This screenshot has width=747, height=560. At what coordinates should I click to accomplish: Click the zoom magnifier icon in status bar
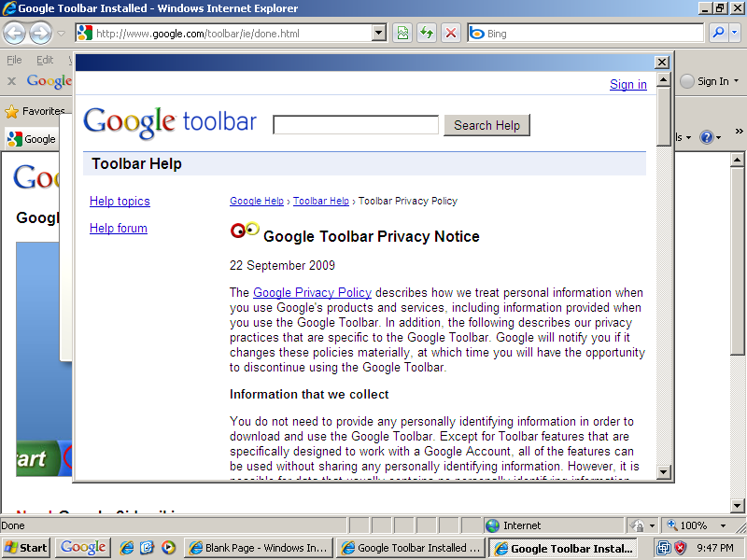671,525
